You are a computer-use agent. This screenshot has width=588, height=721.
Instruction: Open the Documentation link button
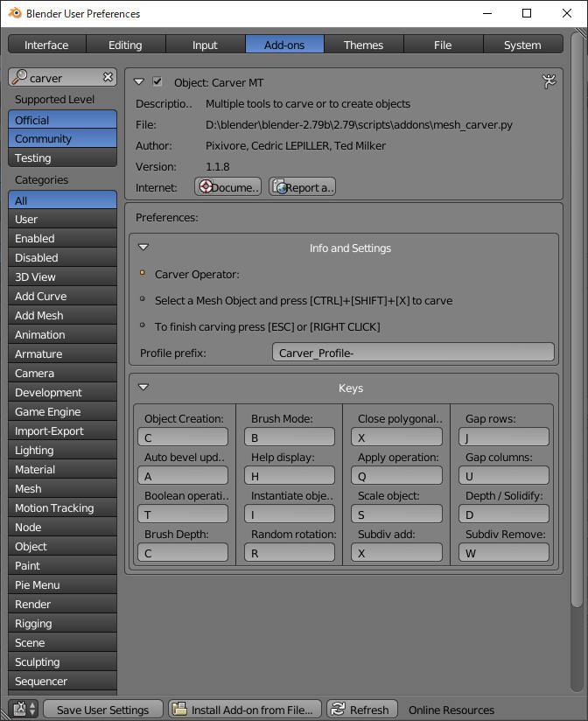click(x=228, y=187)
